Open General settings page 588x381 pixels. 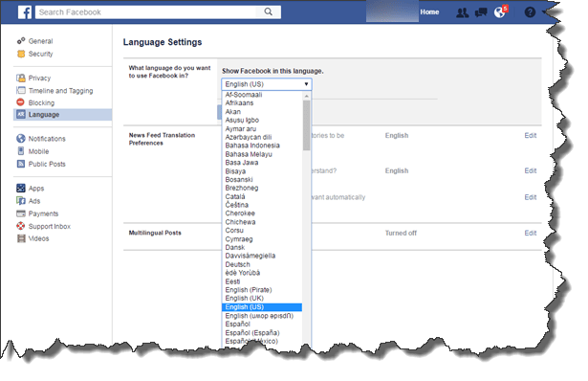coord(40,41)
